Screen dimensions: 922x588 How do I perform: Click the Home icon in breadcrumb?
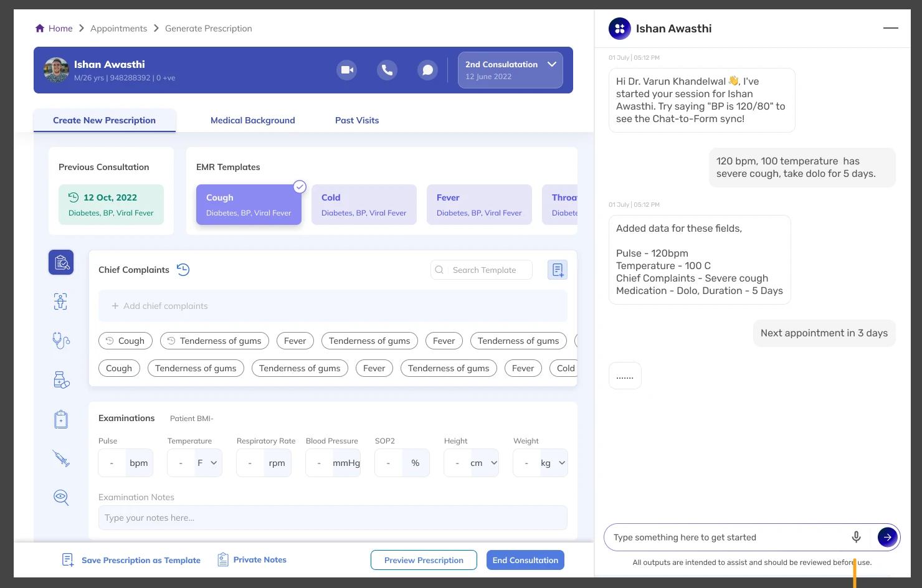(40, 28)
